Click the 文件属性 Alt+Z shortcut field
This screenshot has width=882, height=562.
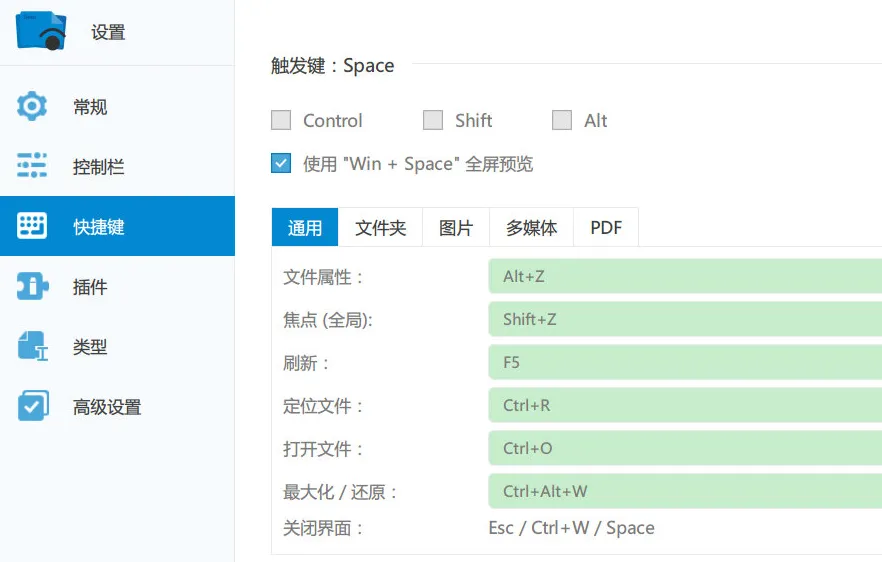(x=684, y=277)
